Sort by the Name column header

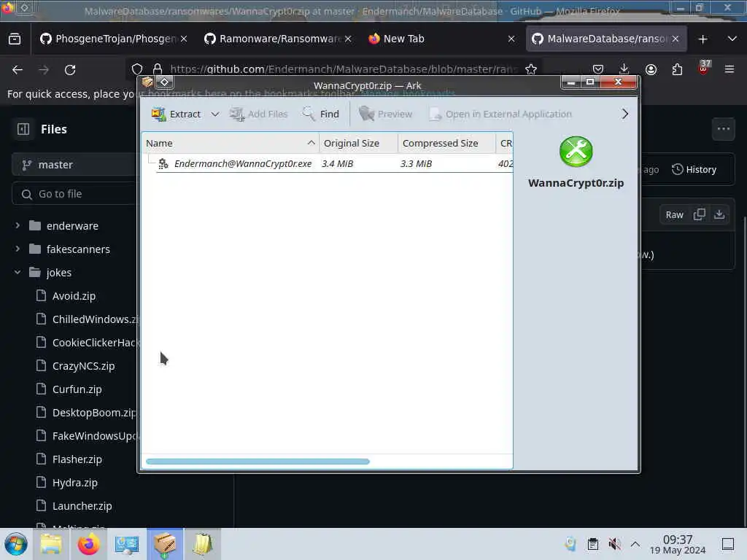(x=230, y=144)
